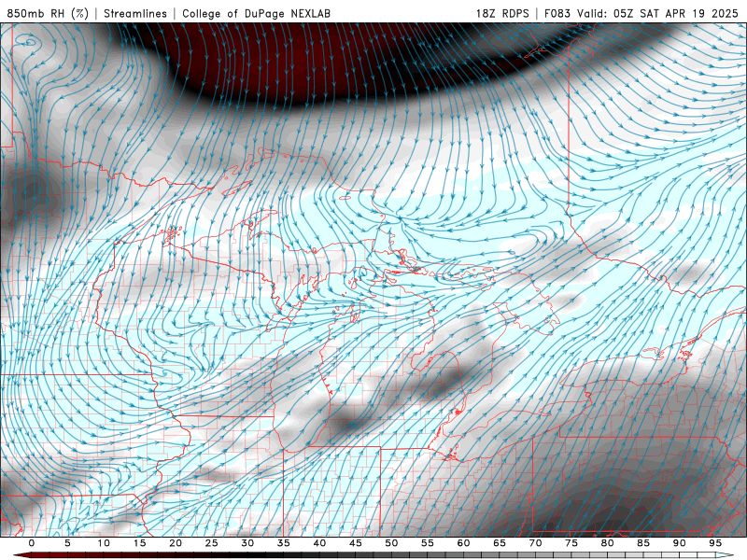747x560 pixels.
Task: Click the 'College of DuPage NEXLAB' text
Action: (256, 13)
